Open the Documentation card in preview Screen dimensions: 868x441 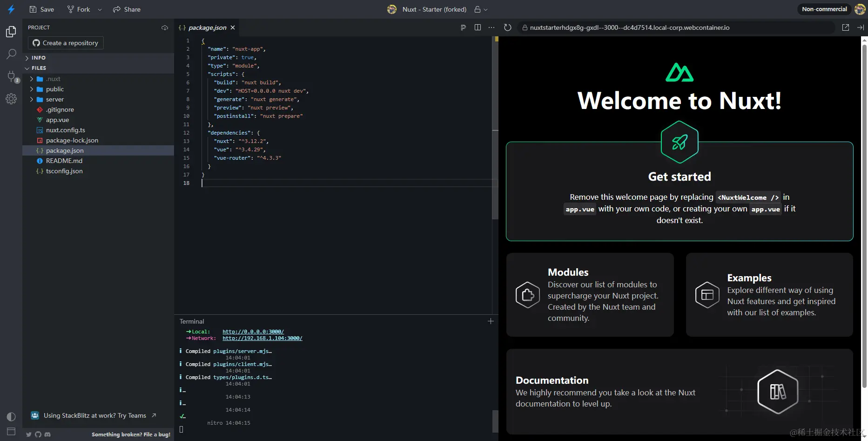tap(680, 392)
